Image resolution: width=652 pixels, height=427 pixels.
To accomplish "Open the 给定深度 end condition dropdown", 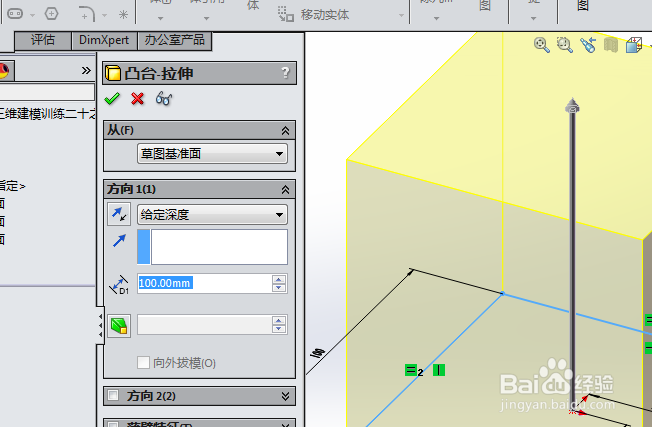I will [212, 215].
